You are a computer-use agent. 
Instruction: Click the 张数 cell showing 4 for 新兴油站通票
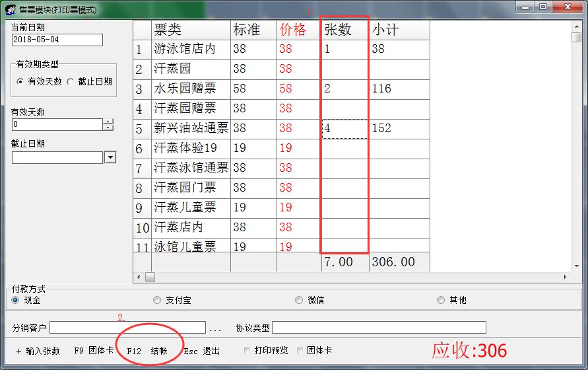(344, 129)
